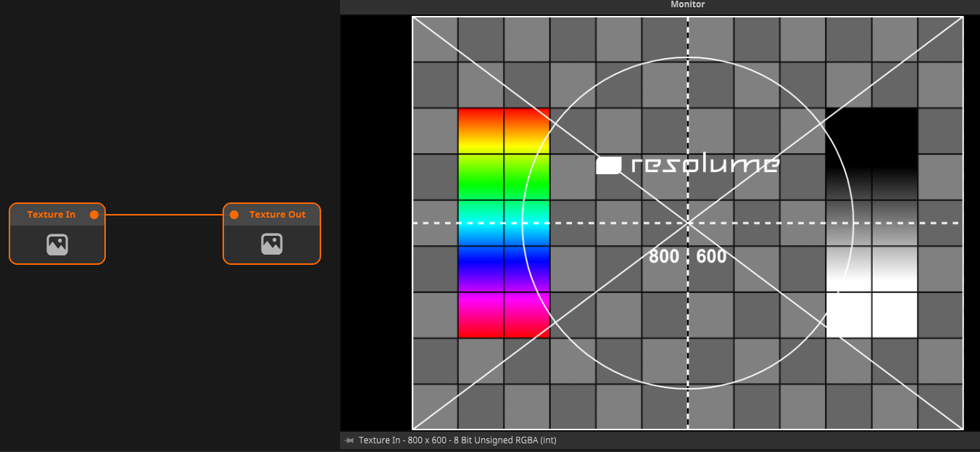Click the Monitor panel title bar
Image resolution: width=980 pixels, height=452 pixels.
click(687, 5)
